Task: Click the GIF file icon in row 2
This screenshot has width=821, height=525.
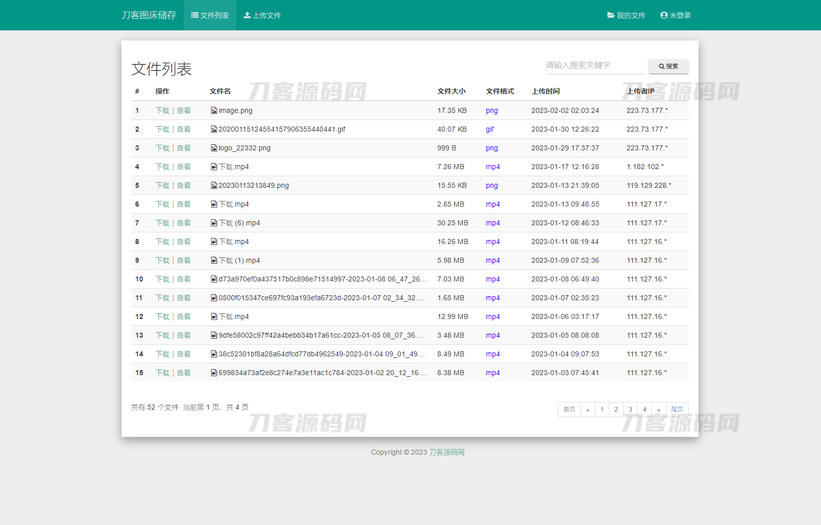Action: pyautogui.click(x=214, y=130)
